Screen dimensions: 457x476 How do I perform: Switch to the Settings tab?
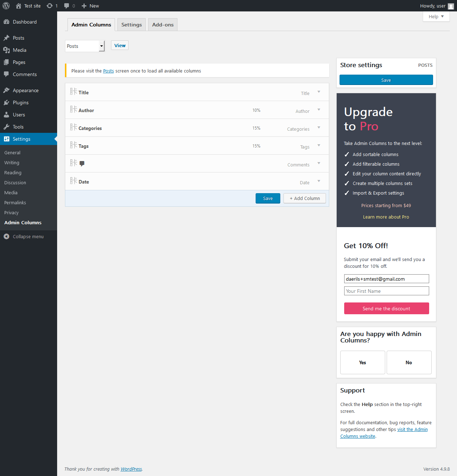[x=131, y=25]
